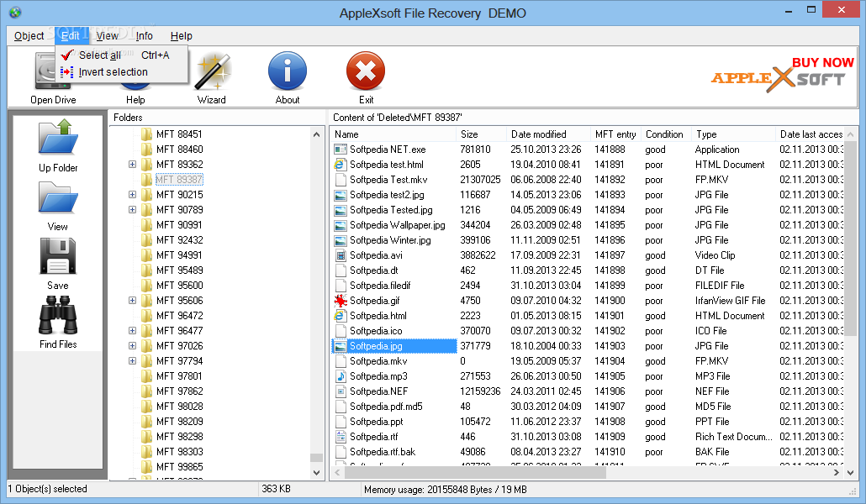
Task: Click the Memory usage status bar text
Action: [x=445, y=490]
